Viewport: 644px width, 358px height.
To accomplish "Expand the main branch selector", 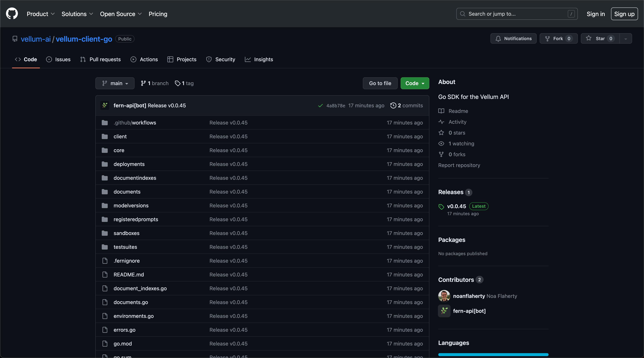I will pos(115,83).
